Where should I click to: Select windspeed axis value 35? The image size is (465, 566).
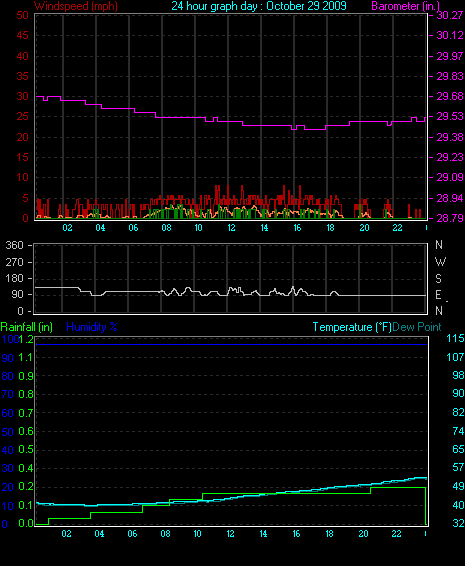[22, 76]
